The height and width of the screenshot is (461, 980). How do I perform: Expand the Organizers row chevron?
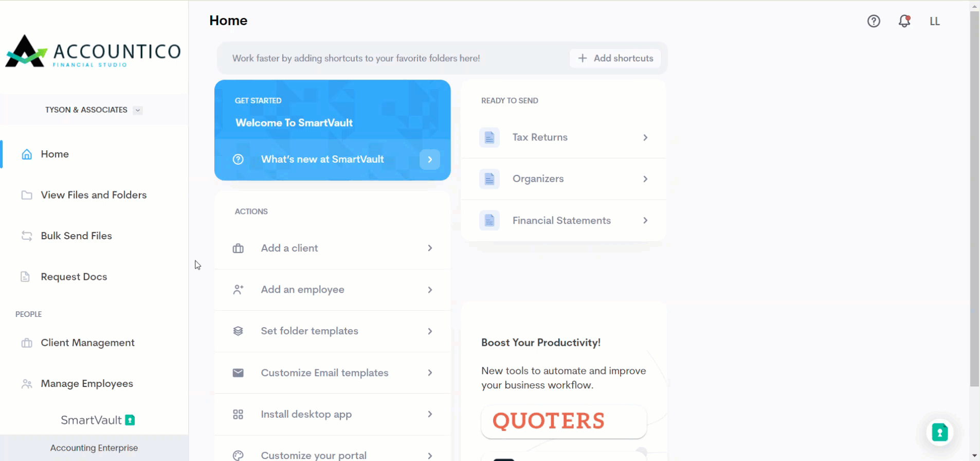[x=645, y=179]
